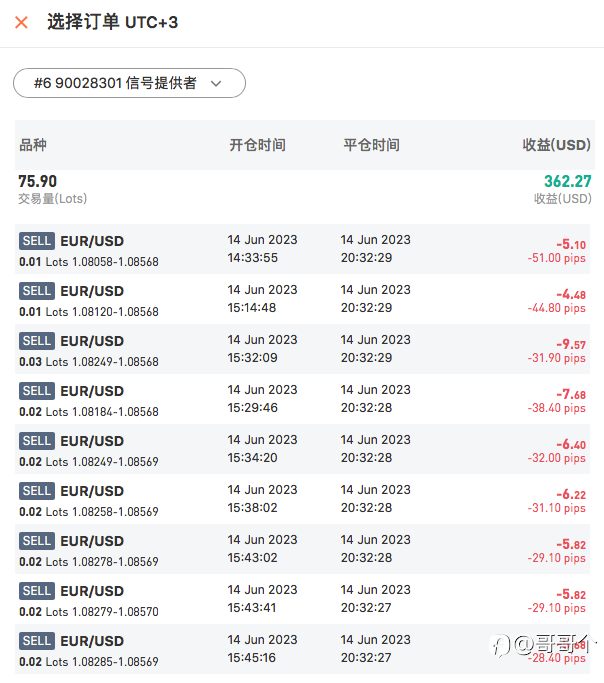Screen dimensions: 604x683
Task: Select the order opened at 15:43:41
Action: [x=302, y=600]
